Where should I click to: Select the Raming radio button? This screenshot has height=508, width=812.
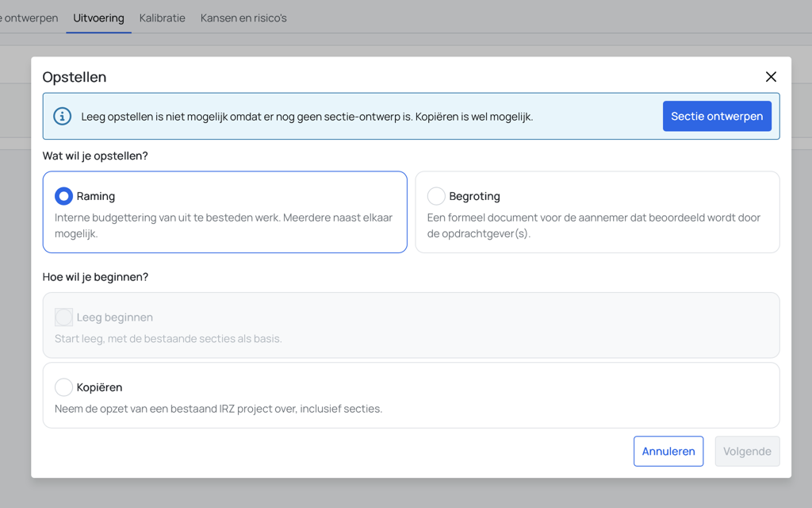[x=63, y=196]
